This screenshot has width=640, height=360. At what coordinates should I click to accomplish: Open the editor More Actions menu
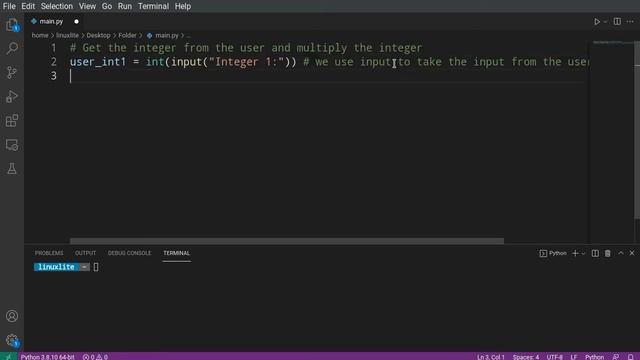[630, 22]
